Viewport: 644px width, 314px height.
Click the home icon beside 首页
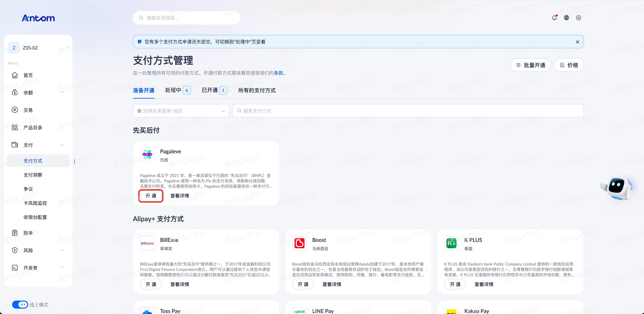coord(15,75)
